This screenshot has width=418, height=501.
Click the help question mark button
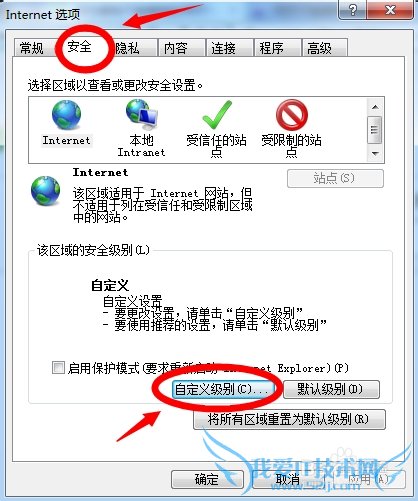[352, 10]
